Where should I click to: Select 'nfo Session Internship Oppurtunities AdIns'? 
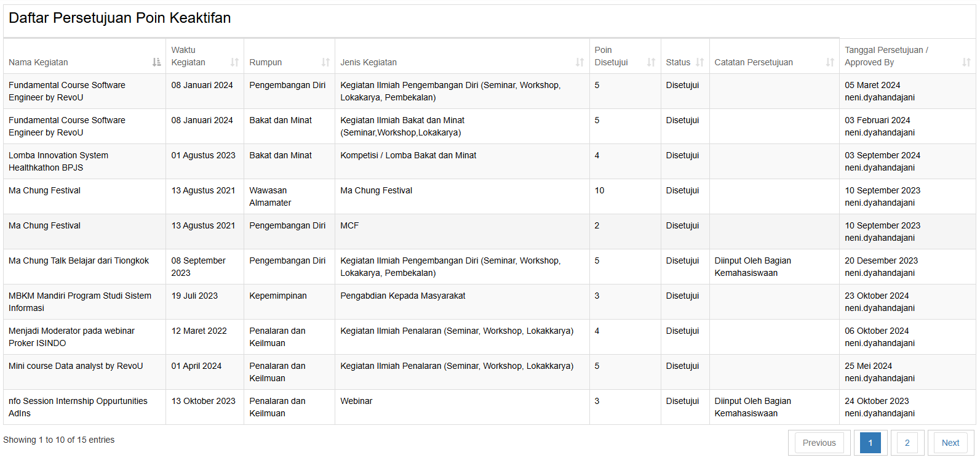[x=78, y=407]
